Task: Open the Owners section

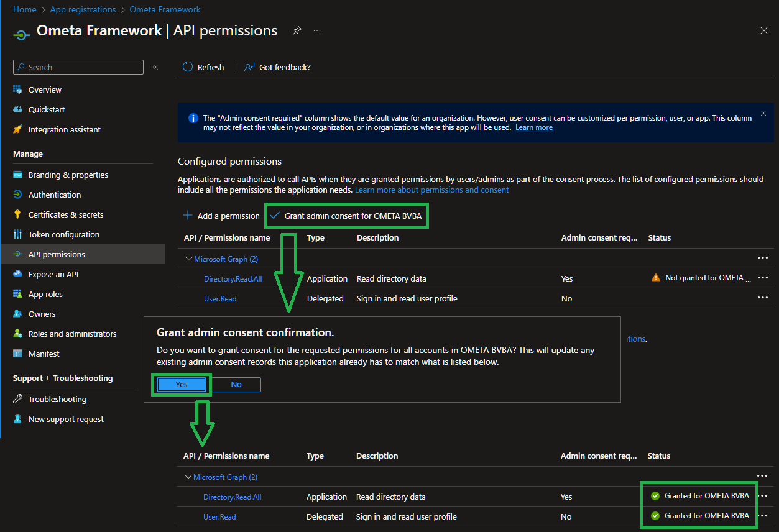Action: pyautogui.click(x=42, y=314)
